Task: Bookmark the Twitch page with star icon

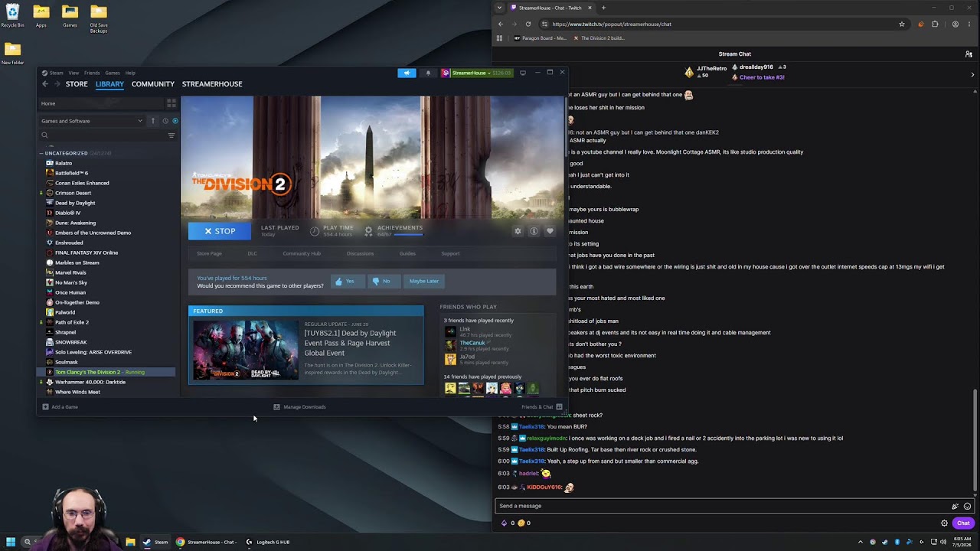Action: [x=902, y=24]
